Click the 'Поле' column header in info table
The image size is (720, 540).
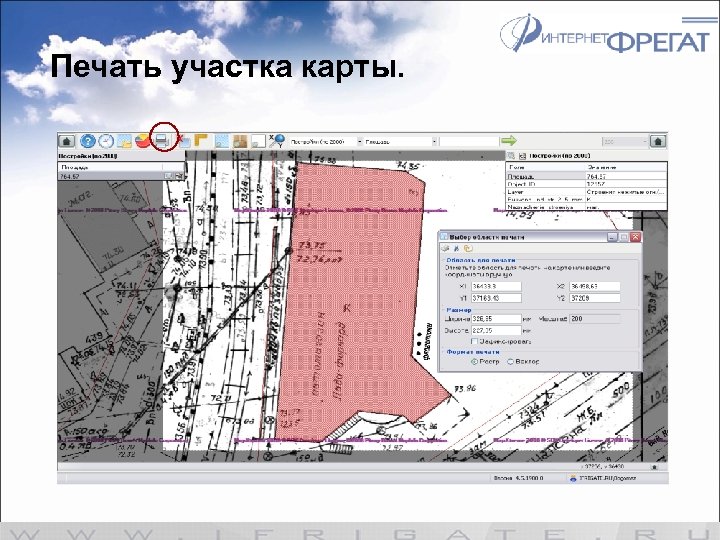point(546,168)
